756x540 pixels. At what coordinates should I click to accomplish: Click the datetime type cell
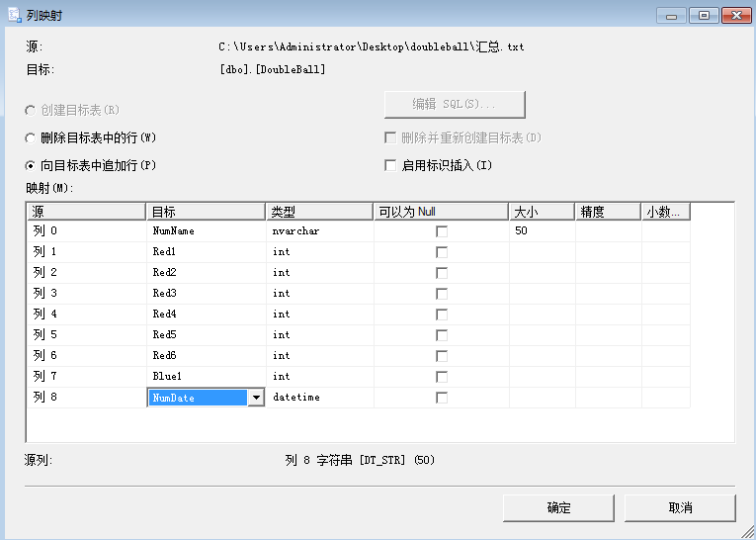[x=320, y=398]
